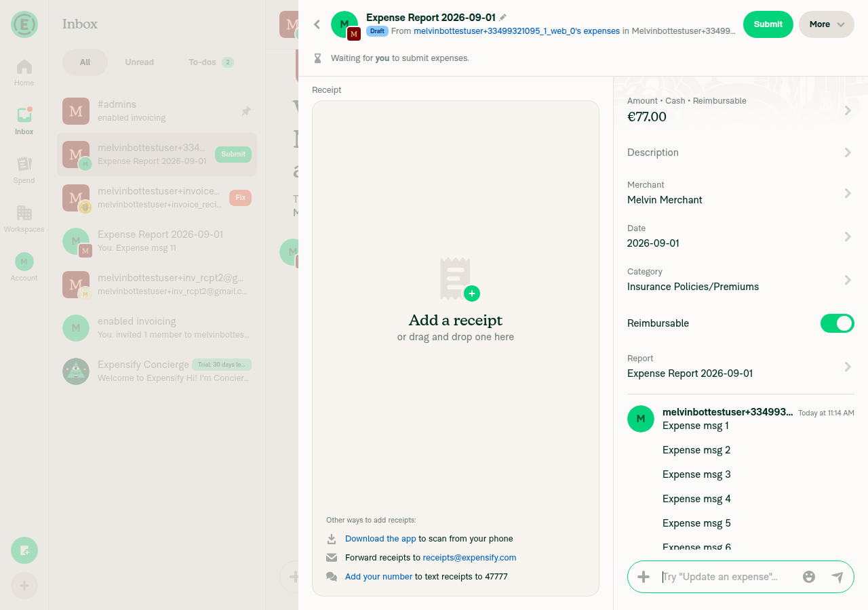Image resolution: width=868 pixels, height=610 pixels.
Task: Click the Draft status badge
Action: pyautogui.click(x=377, y=31)
